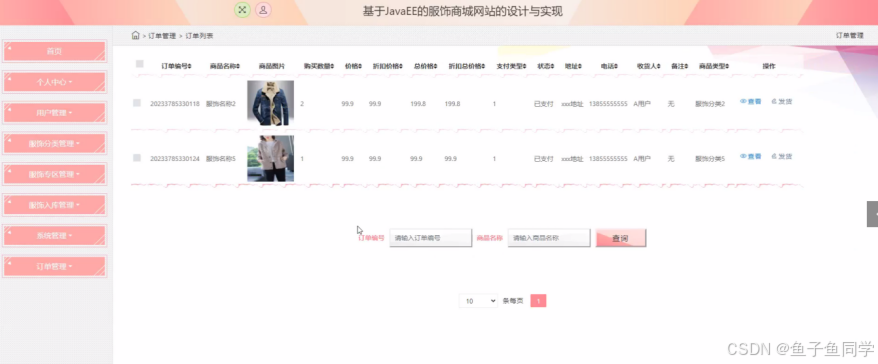Sort by 地址 column arrows
Image resolution: width=878 pixels, height=364 pixels.
coord(581,66)
